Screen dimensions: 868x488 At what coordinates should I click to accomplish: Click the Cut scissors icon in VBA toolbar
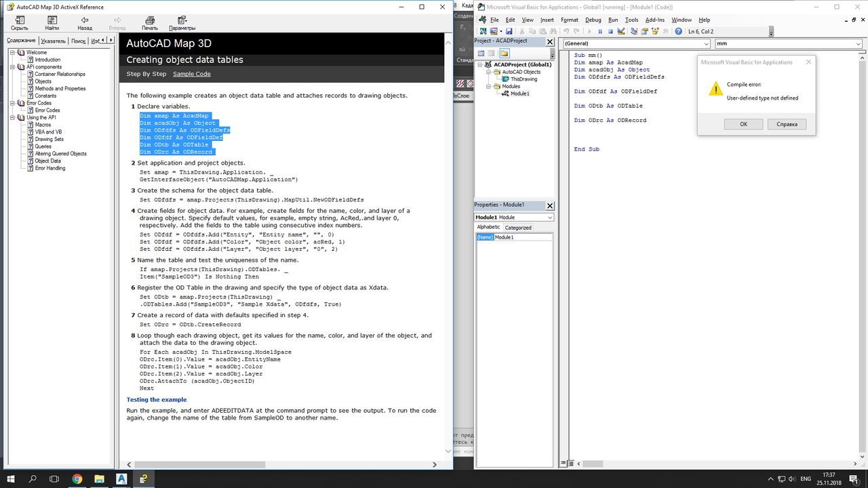point(521,31)
